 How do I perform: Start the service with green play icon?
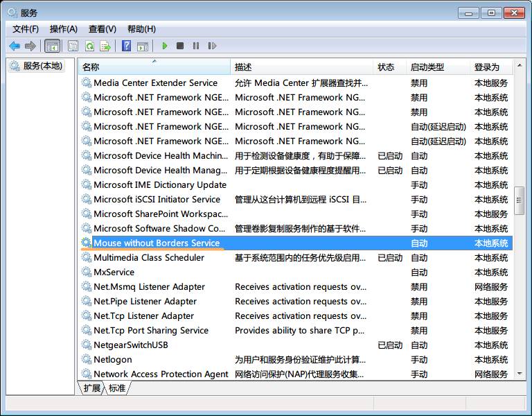tap(165, 46)
